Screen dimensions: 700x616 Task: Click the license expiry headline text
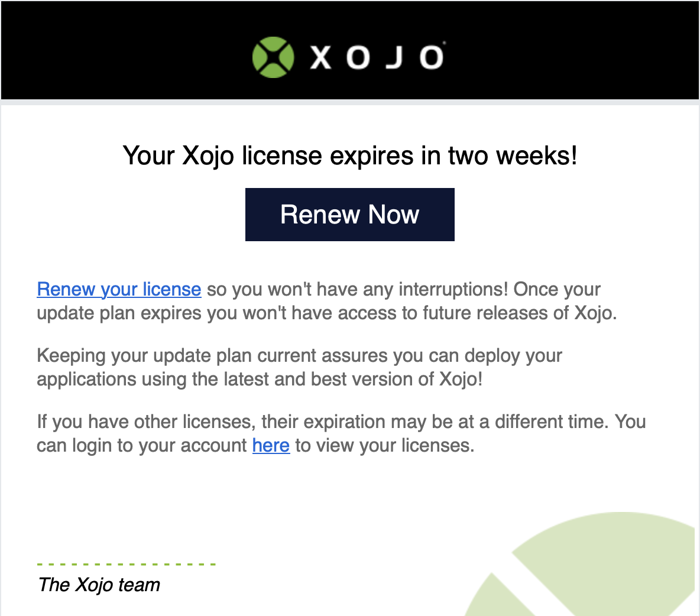tap(350, 155)
